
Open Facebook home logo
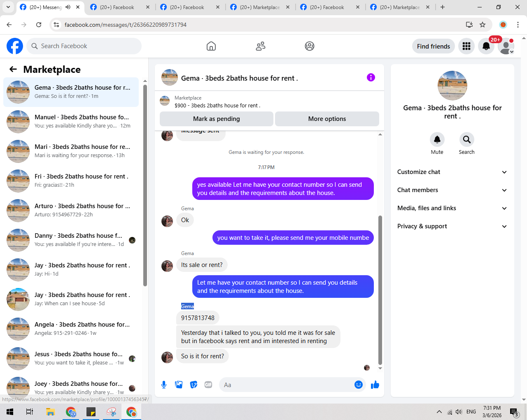click(15, 46)
